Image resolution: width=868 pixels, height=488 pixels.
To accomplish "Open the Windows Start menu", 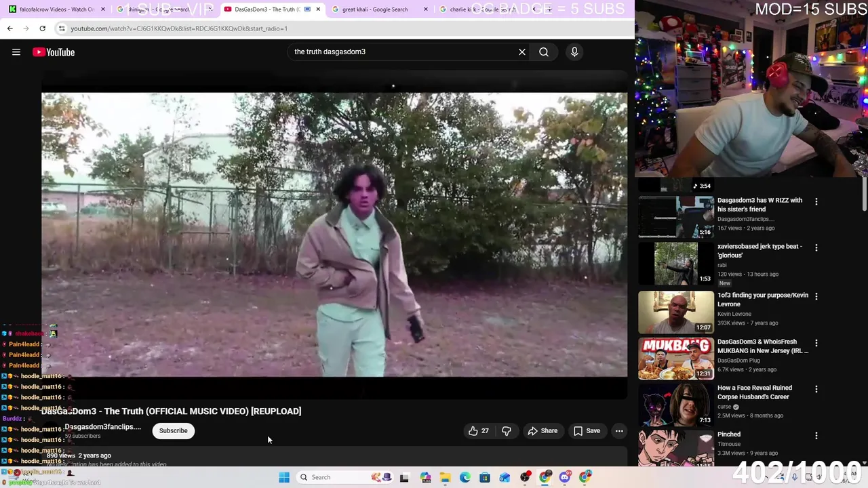I will [284, 477].
